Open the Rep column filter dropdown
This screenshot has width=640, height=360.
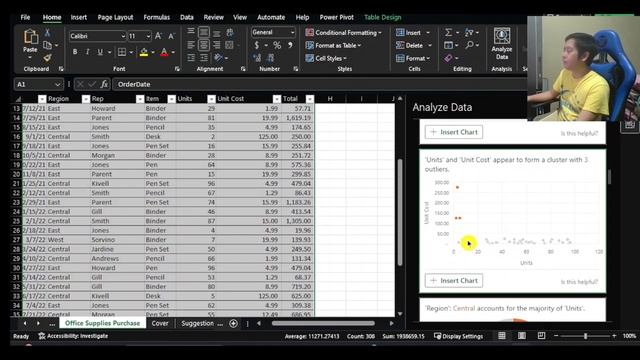tap(140, 99)
